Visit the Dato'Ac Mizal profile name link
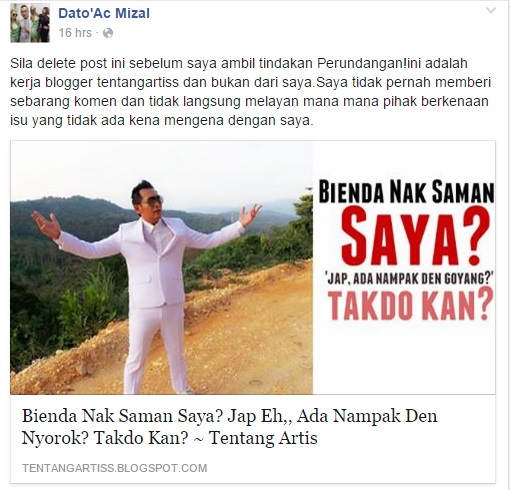The image size is (510, 490). coord(104,13)
